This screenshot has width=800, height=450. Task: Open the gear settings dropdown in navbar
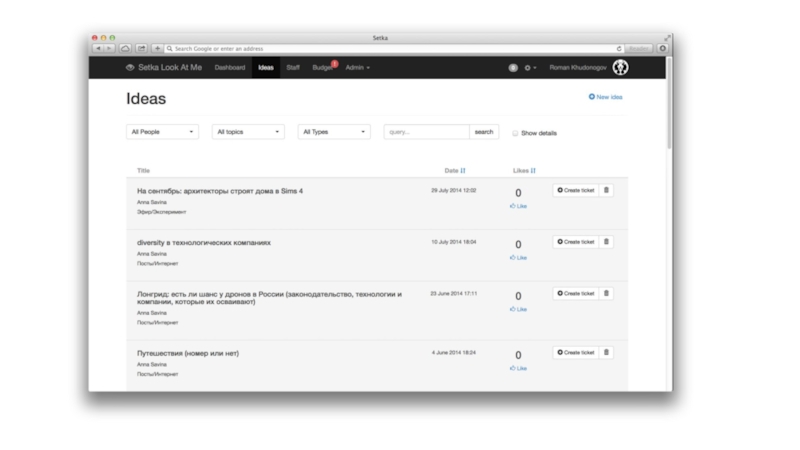(x=530, y=68)
